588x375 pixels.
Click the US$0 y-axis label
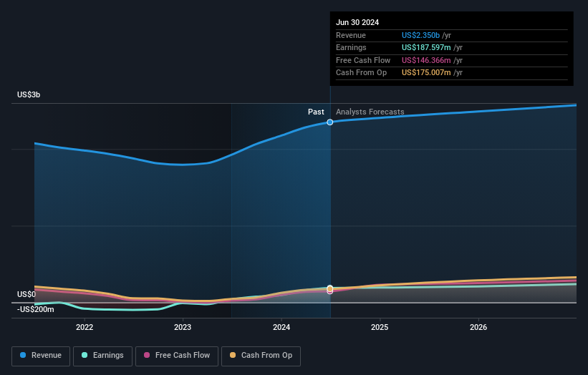[26, 294]
